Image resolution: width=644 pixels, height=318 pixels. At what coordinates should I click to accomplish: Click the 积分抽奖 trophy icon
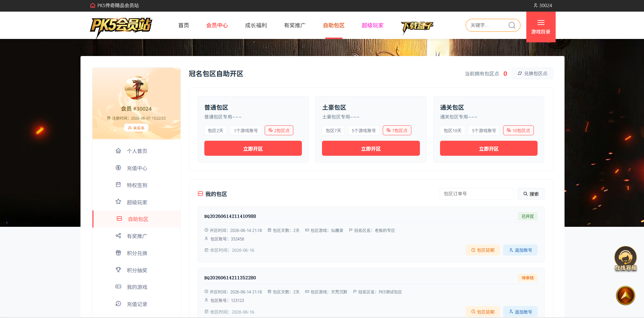pos(118,269)
